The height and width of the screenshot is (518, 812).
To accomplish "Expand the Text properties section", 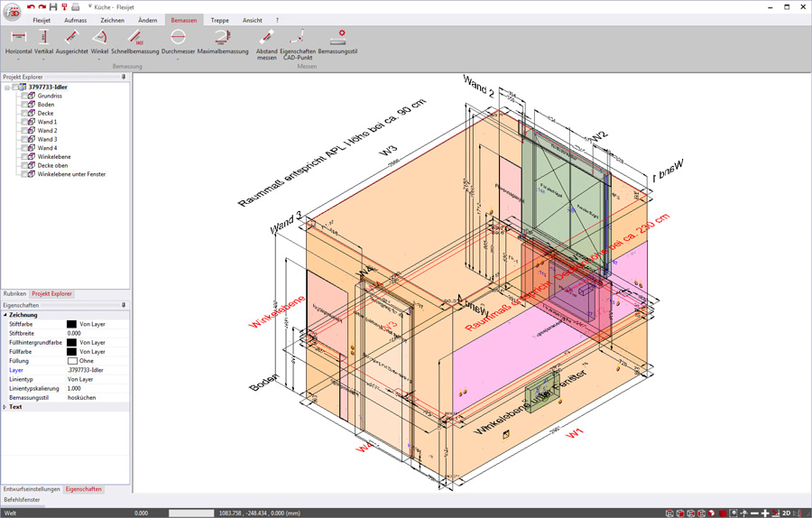I will 5,407.
